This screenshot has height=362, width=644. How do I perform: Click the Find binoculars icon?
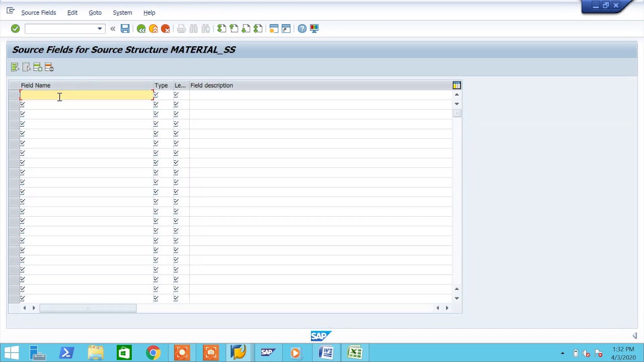(193, 29)
